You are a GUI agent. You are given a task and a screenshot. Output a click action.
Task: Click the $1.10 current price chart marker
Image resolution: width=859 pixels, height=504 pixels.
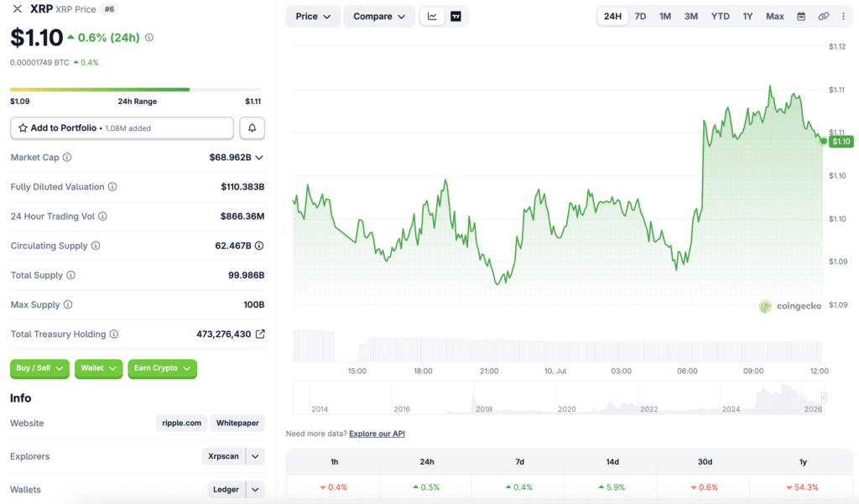coord(841,142)
